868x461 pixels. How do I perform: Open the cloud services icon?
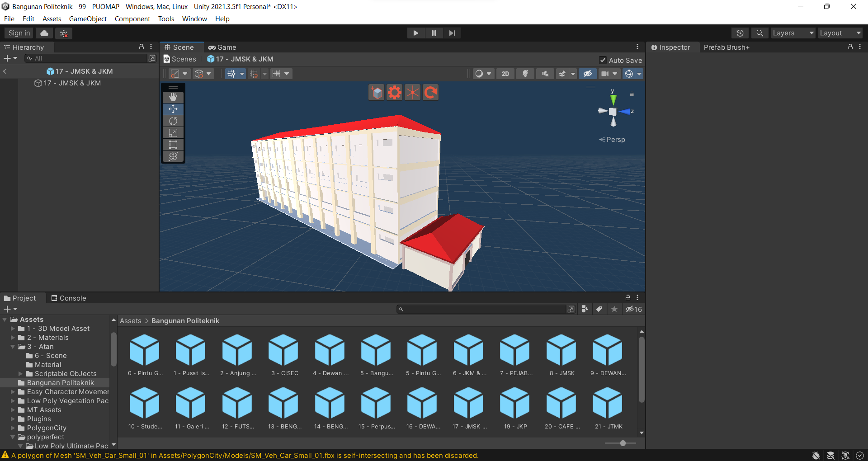click(44, 33)
